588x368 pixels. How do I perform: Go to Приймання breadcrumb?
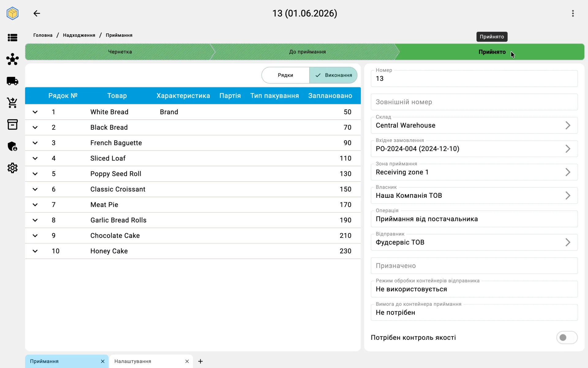click(119, 35)
